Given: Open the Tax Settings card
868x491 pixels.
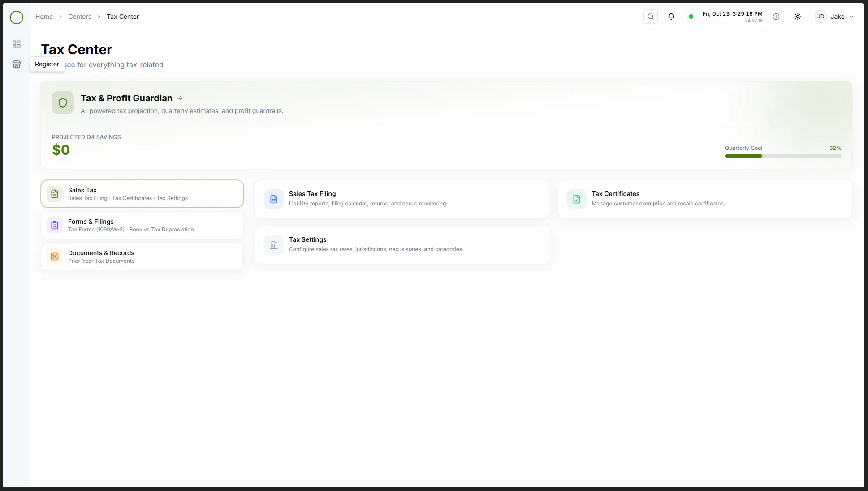Looking at the screenshot, I should [x=402, y=245].
